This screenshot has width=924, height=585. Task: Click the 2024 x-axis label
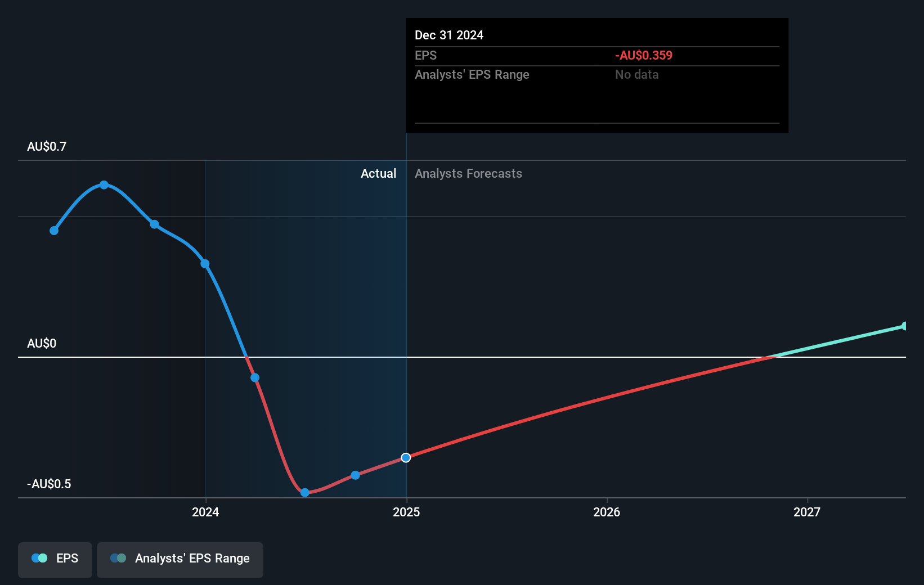click(x=205, y=512)
